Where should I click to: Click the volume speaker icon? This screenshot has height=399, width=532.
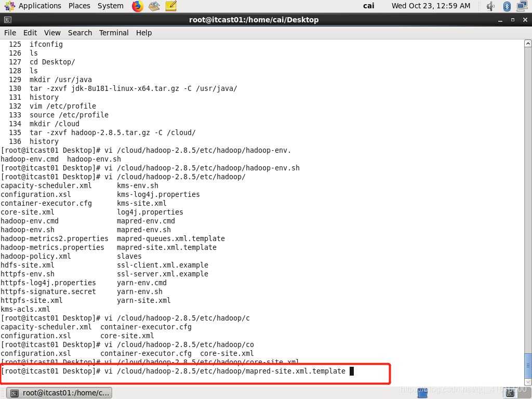tap(490, 6)
